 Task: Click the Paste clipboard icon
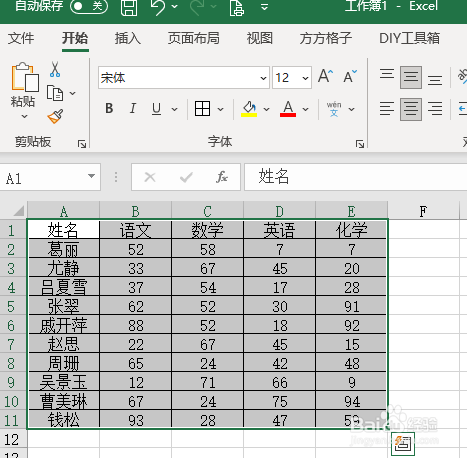tap(25, 77)
